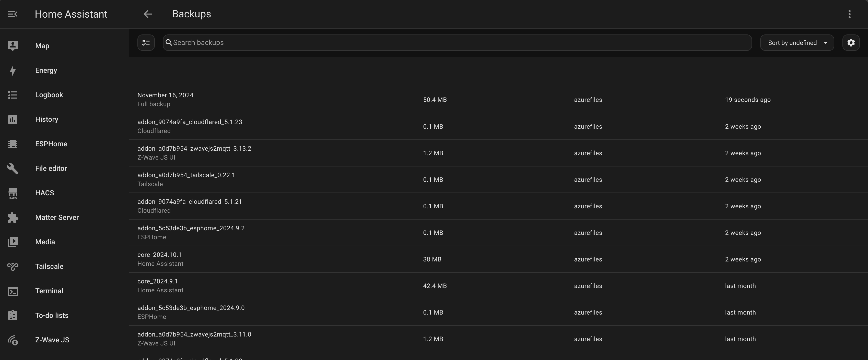Toggle backup selection mode button
This screenshot has width=868, height=360.
point(146,43)
